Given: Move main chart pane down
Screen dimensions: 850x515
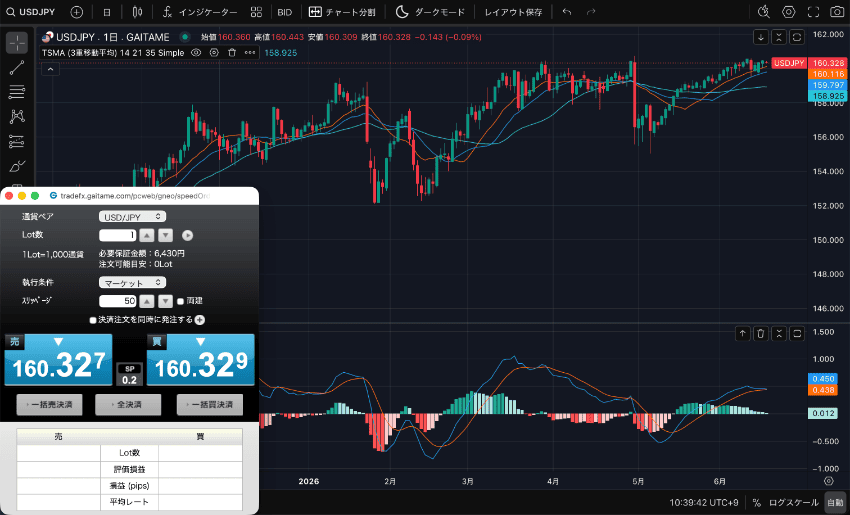Looking at the screenshot, I should pos(761,37).
